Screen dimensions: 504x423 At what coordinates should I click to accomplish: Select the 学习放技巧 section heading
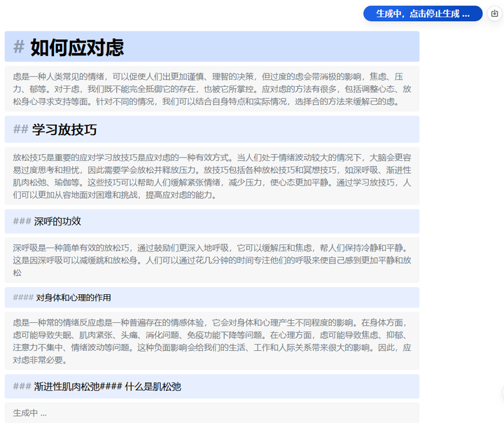212,130
